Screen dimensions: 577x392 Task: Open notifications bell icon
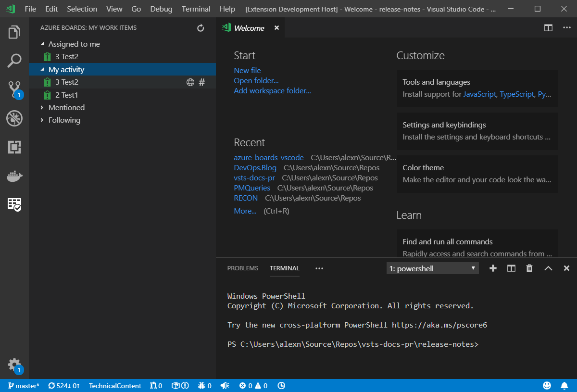click(x=564, y=386)
